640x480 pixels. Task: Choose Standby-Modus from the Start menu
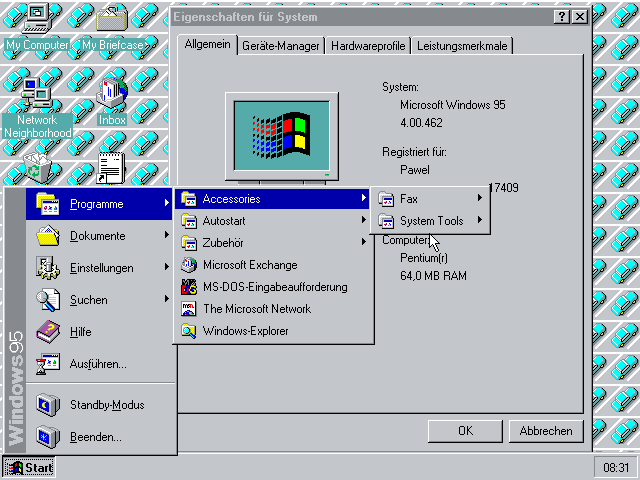99,404
